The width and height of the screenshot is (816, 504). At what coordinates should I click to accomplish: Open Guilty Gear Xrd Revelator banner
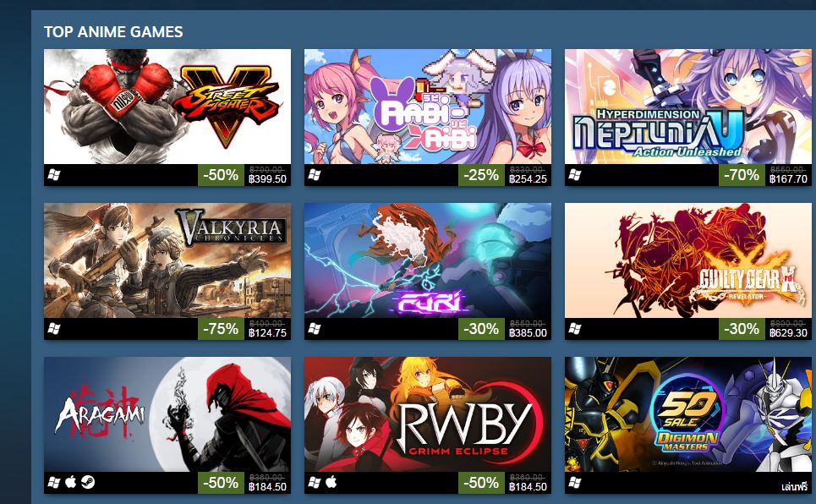688,260
